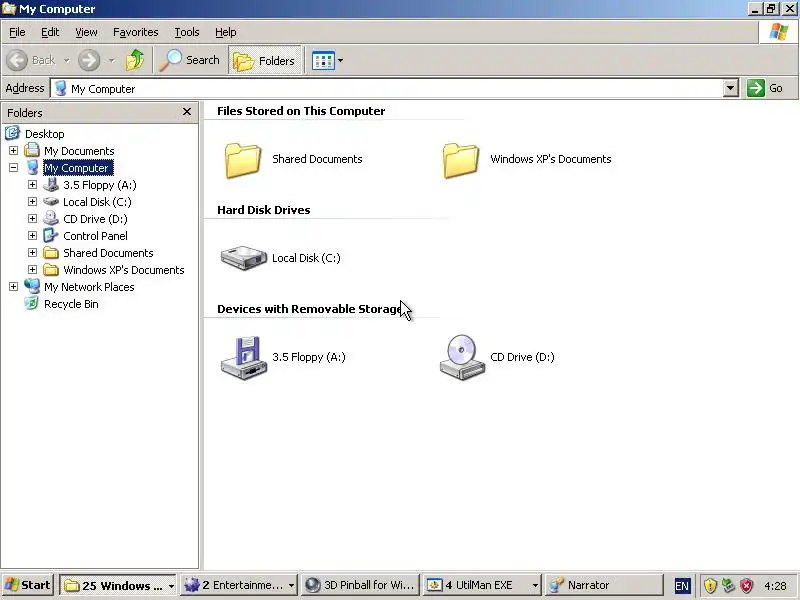Select Local Disk (C:) tree icon
Image resolution: width=800 pixels, height=600 pixels.
click(x=51, y=202)
